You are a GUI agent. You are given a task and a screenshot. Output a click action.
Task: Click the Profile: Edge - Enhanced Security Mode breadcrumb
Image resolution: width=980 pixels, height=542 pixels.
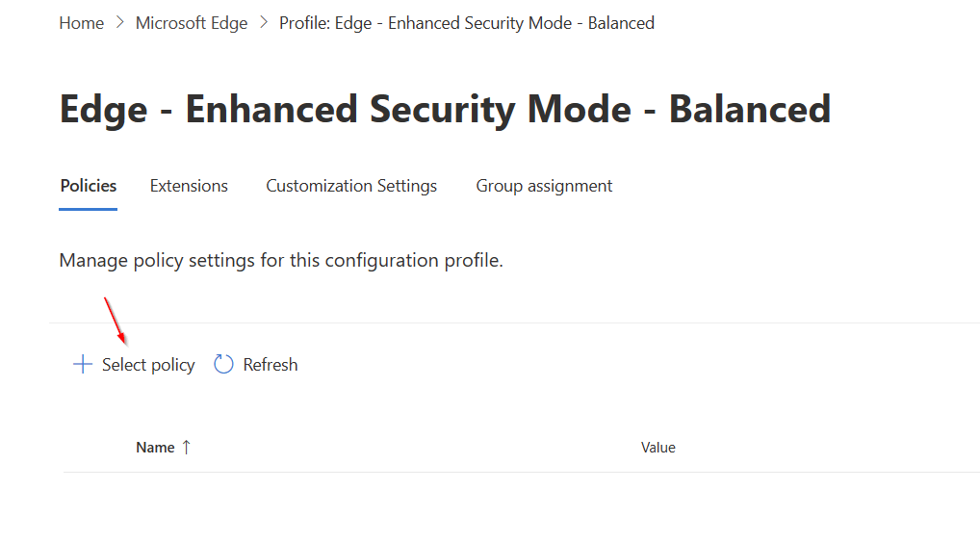[466, 23]
